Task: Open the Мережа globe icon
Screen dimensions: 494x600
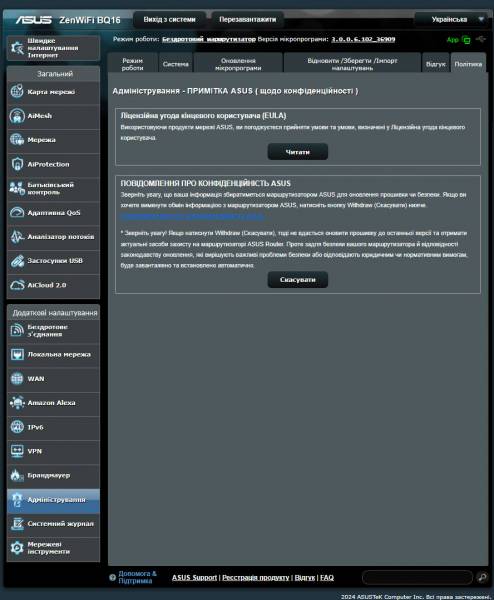Action: (x=17, y=140)
